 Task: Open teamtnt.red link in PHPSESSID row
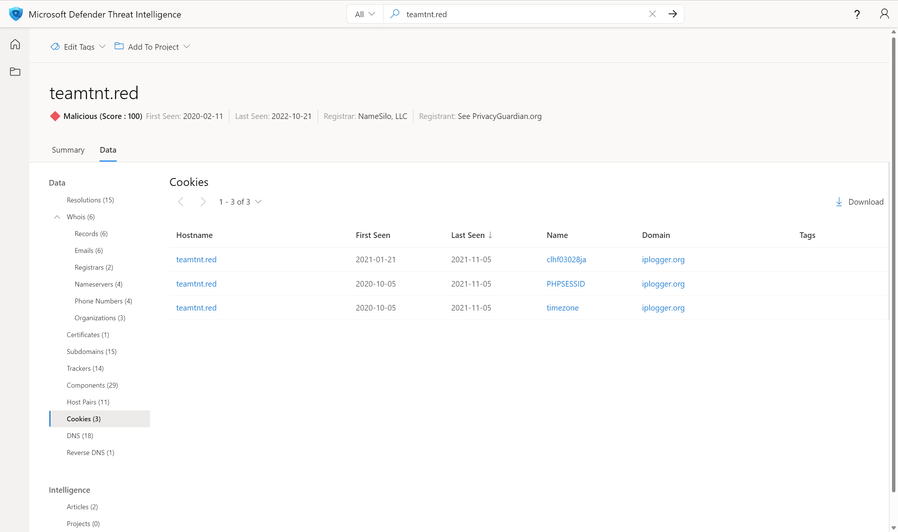[x=196, y=283]
